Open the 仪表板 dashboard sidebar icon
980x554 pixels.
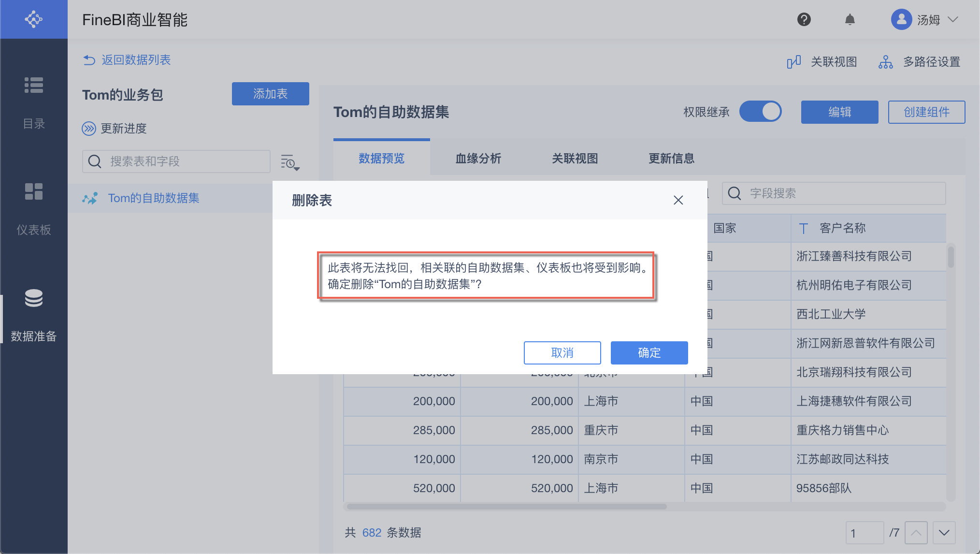(33, 191)
